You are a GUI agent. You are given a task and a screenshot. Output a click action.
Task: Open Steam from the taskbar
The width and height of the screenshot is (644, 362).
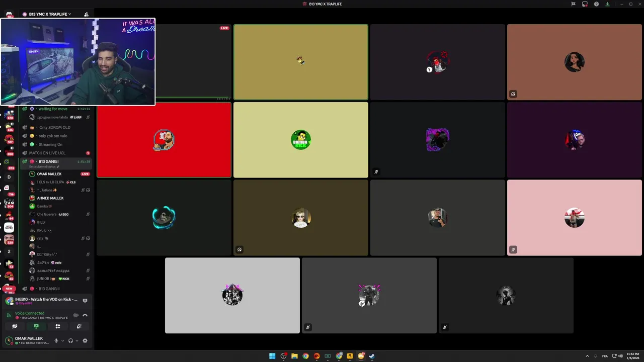click(372, 356)
